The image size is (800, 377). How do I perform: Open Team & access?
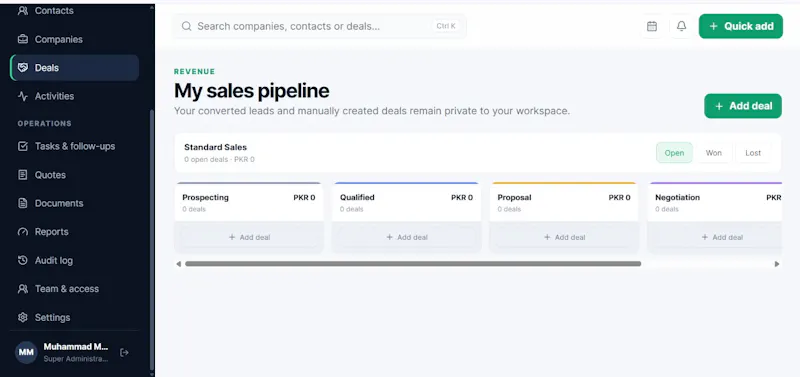74,289
